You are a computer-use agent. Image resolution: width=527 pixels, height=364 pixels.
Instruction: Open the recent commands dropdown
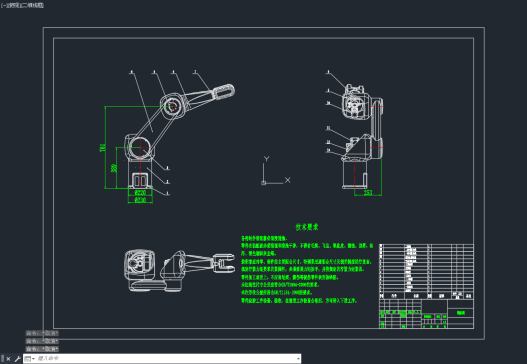(30, 359)
